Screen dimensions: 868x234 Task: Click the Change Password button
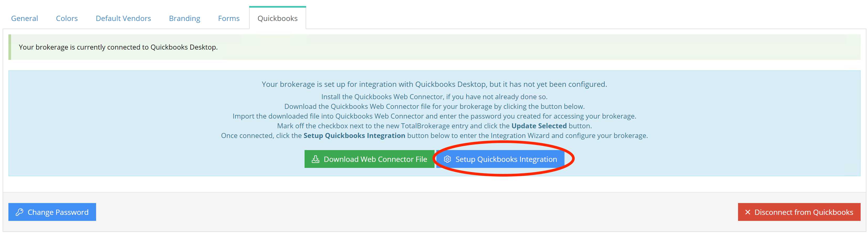[52, 212]
